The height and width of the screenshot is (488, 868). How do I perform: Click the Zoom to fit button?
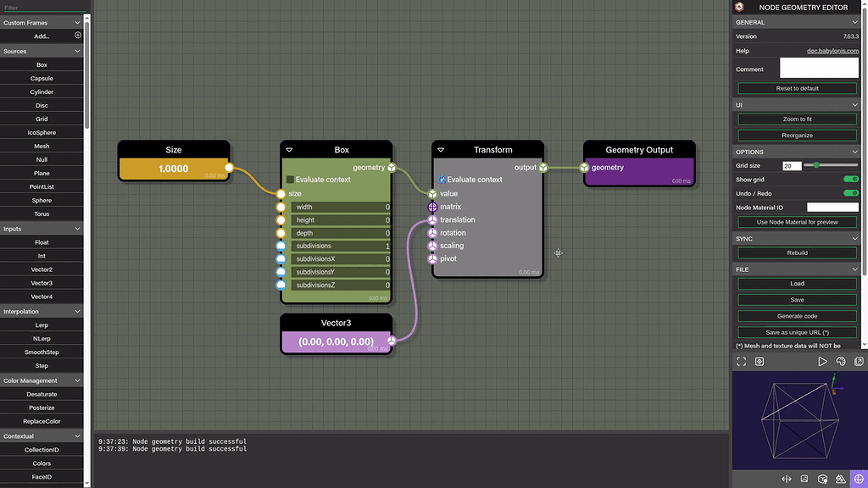796,117
